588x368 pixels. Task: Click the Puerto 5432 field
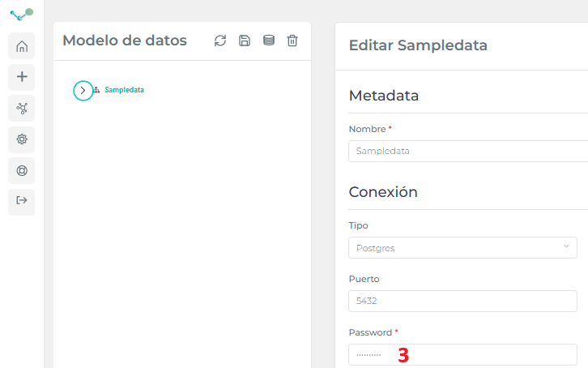click(x=462, y=301)
